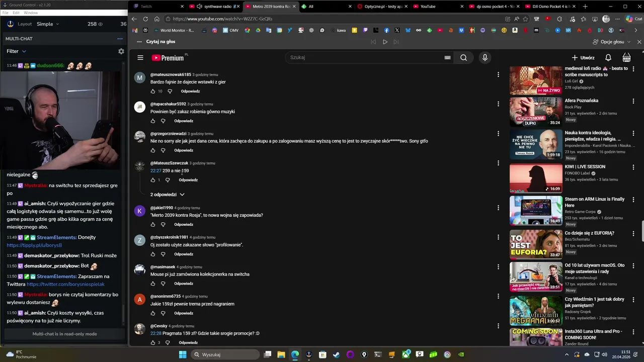Click the on-screen keyboard icon in search box
This screenshot has height=362, width=644.
pyautogui.click(x=447, y=57)
